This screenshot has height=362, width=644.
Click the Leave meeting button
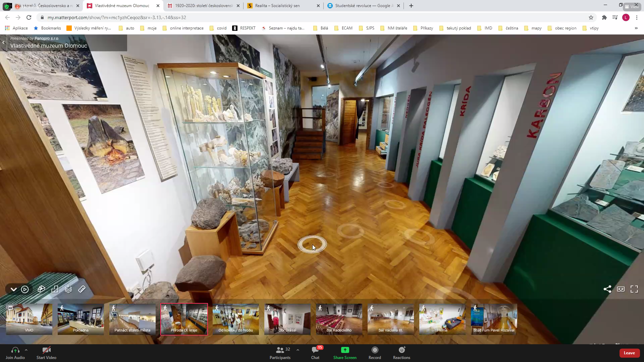coord(629,353)
